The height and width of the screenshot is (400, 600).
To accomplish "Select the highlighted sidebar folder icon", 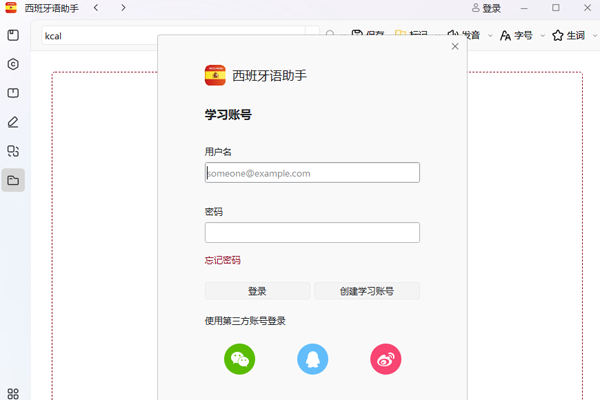I will 13,180.
